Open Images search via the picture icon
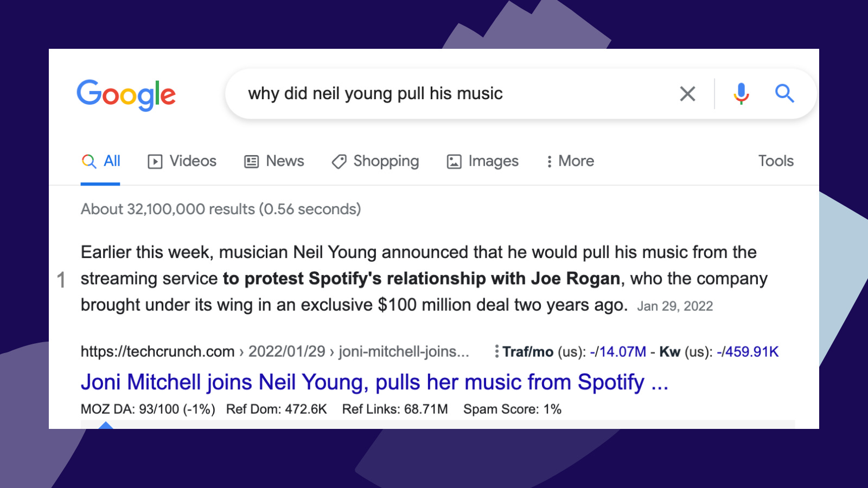Screen dimensions: 868x488 pyautogui.click(x=454, y=161)
